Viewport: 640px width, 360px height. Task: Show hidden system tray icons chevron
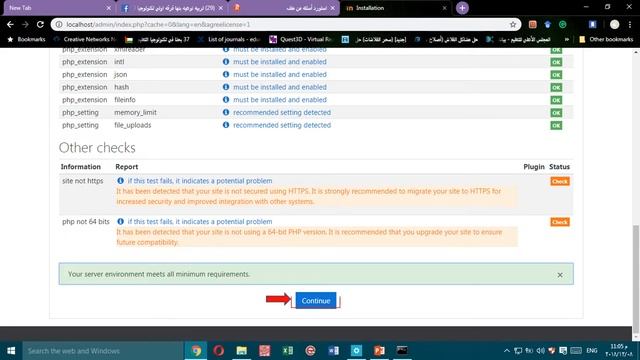pos(507,351)
